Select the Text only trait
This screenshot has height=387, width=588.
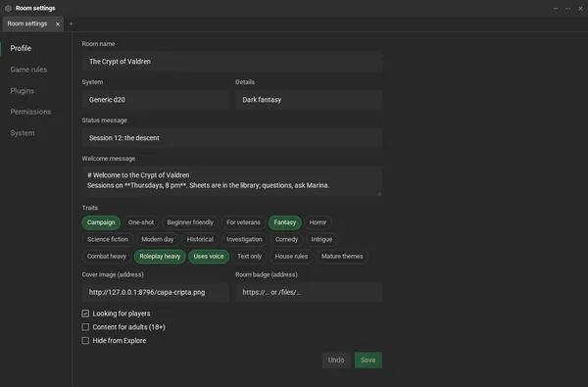pos(249,257)
